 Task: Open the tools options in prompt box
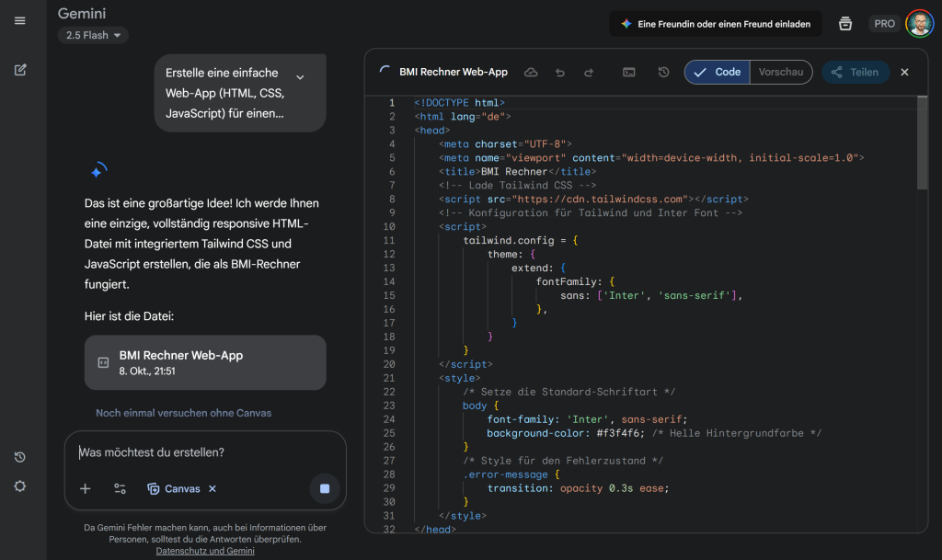click(x=120, y=489)
